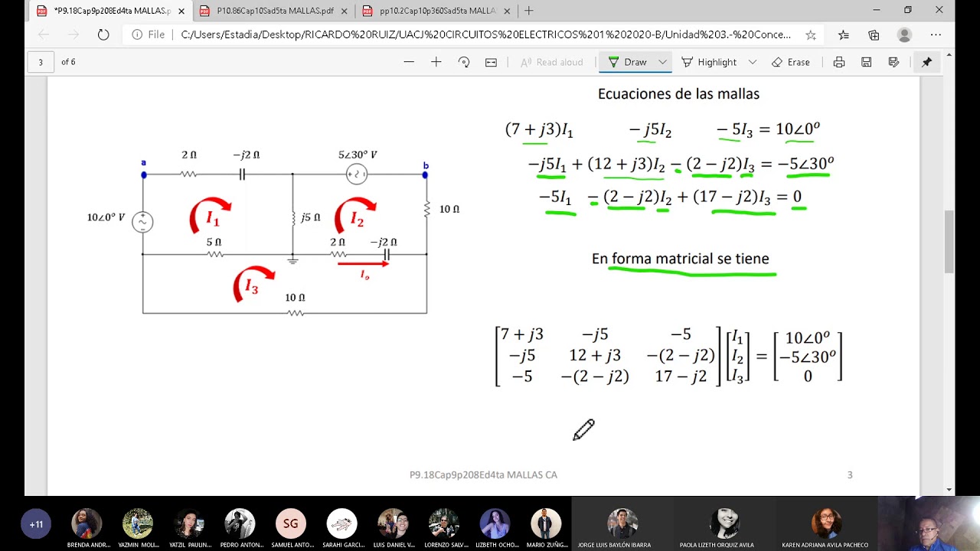Viewport: 980px width, 551px height.
Task: Select participant Brenda Andr. avatar
Action: click(x=87, y=523)
